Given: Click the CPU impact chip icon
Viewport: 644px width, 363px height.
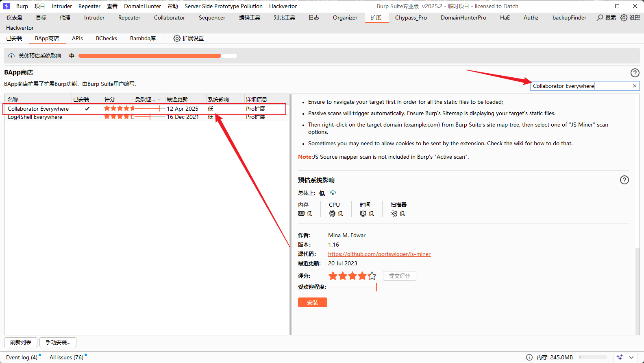Looking at the screenshot, I should pos(332,213).
